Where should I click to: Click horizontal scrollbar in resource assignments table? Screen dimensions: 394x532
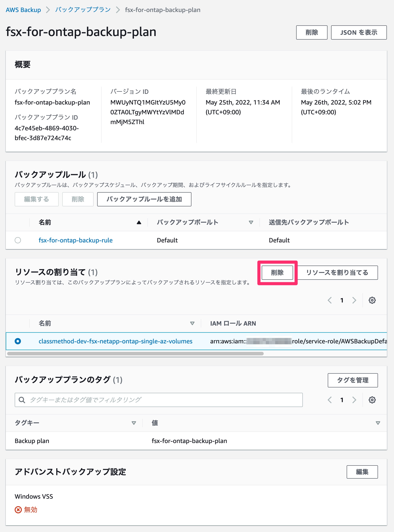pos(135,354)
